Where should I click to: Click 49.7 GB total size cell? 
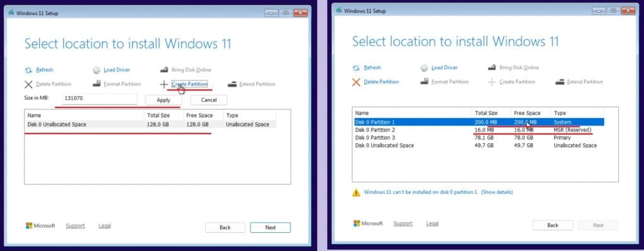click(x=484, y=145)
